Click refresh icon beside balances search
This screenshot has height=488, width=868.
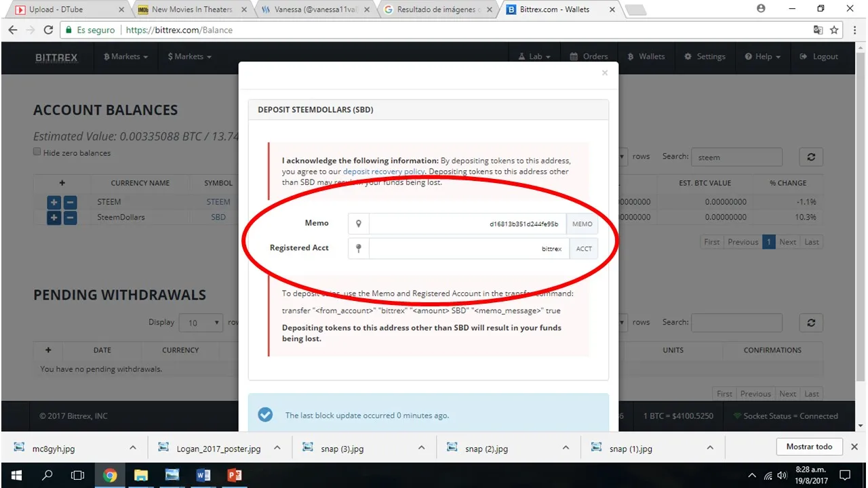pyautogui.click(x=811, y=157)
